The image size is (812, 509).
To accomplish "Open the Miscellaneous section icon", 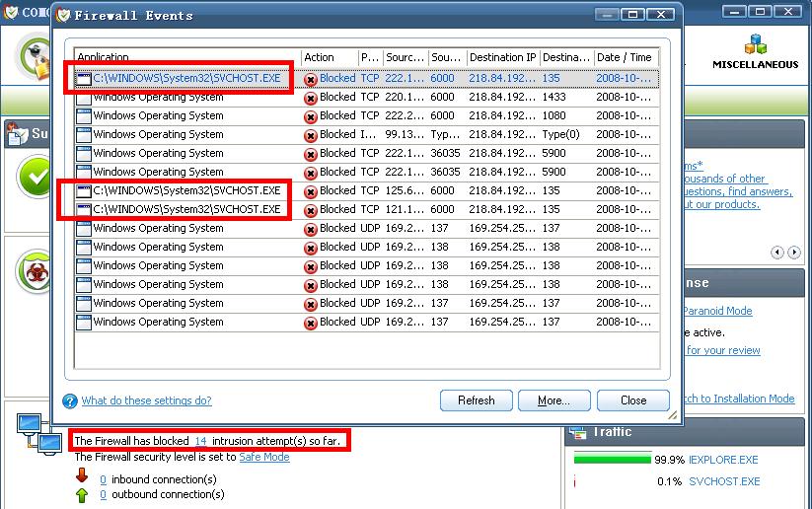I will tap(756, 44).
